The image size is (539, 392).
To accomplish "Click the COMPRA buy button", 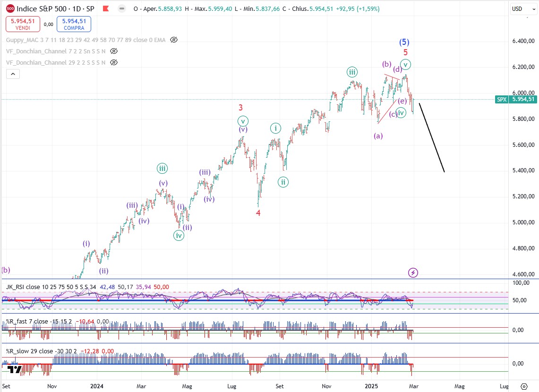I will coord(74,24).
